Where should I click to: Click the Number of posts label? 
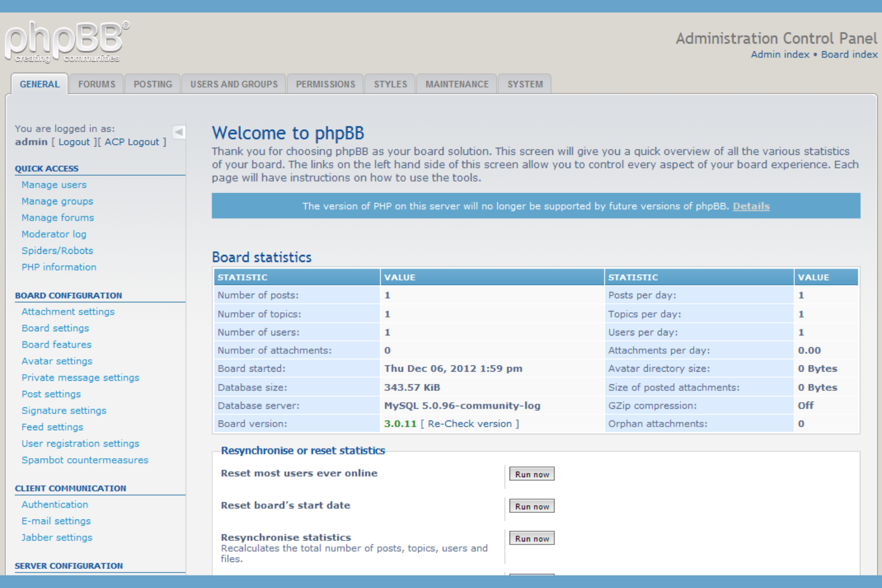pyautogui.click(x=258, y=295)
